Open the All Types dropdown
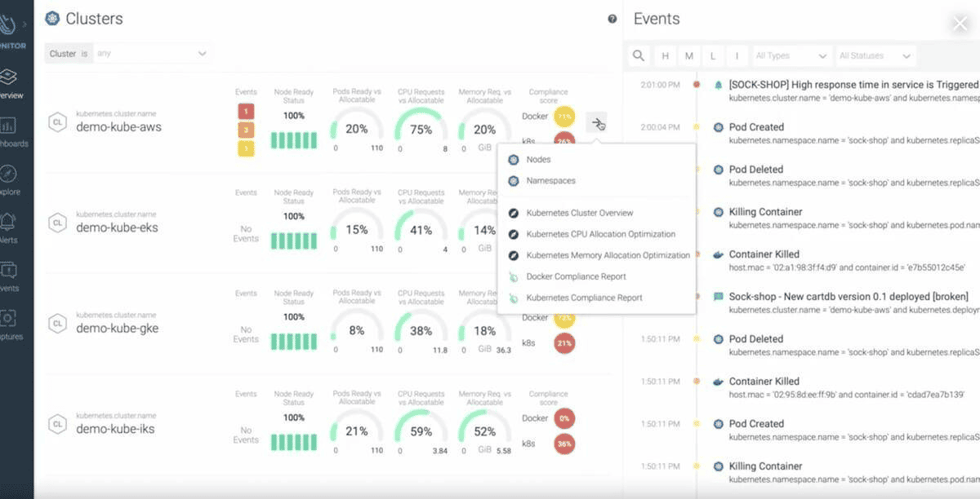Image resolution: width=980 pixels, height=499 pixels. tap(791, 56)
